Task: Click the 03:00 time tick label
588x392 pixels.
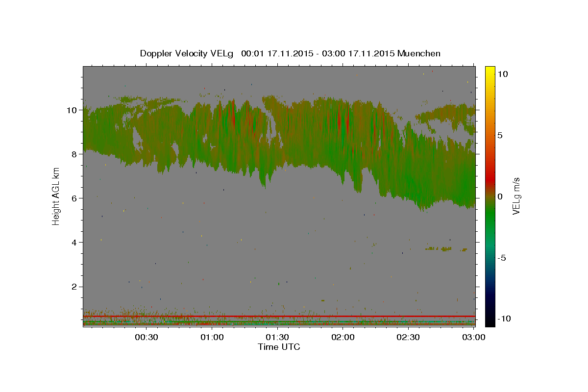Action: (x=474, y=337)
